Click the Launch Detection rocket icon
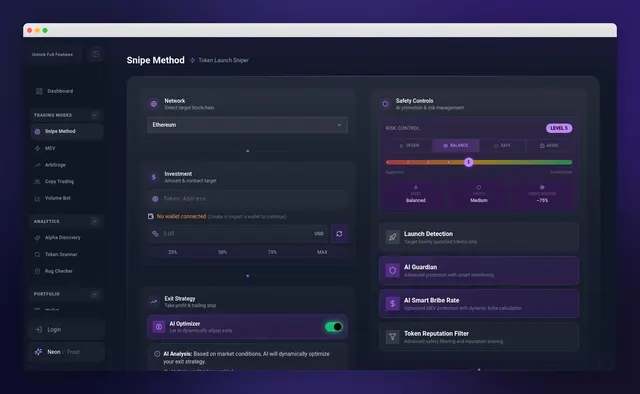The image size is (640, 394). tap(392, 237)
